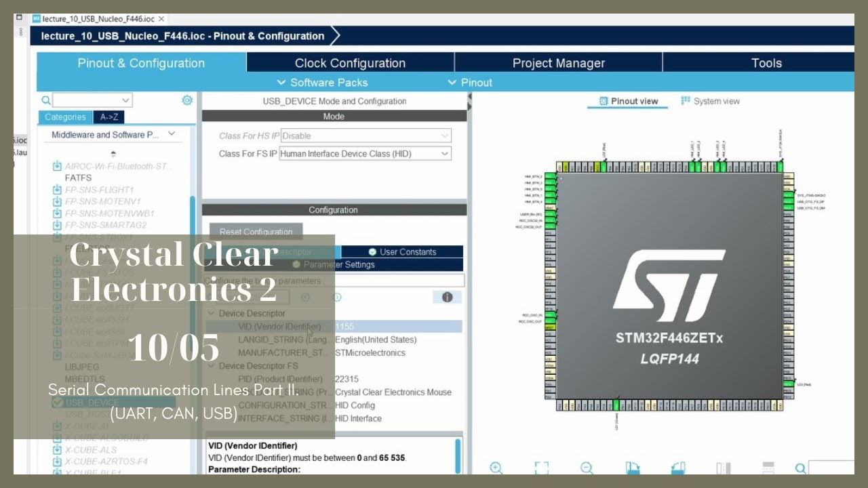Select X-CUBE-ALS in the list
The height and width of the screenshot is (488, 868).
point(91,449)
